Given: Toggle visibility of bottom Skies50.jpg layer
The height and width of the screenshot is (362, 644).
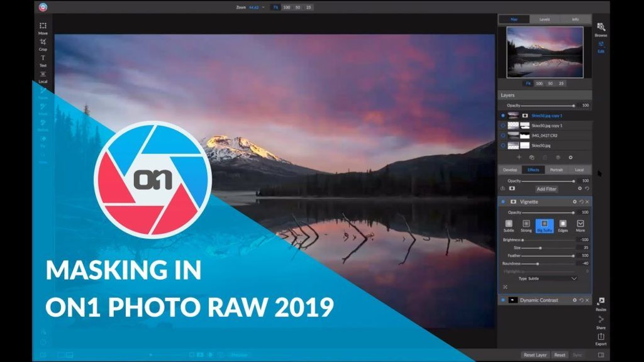Looking at the screenshot, I should point(502,145).
